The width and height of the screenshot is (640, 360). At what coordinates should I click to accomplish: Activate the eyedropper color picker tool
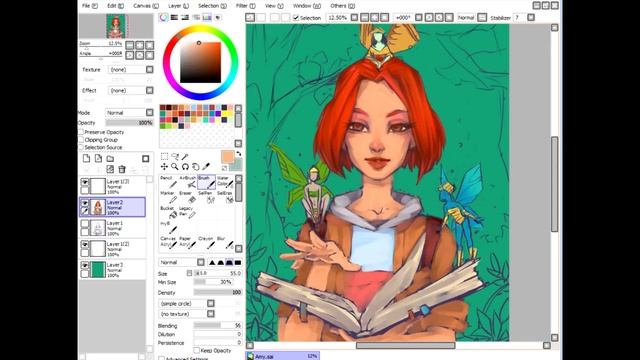click(x=206, y=167)
